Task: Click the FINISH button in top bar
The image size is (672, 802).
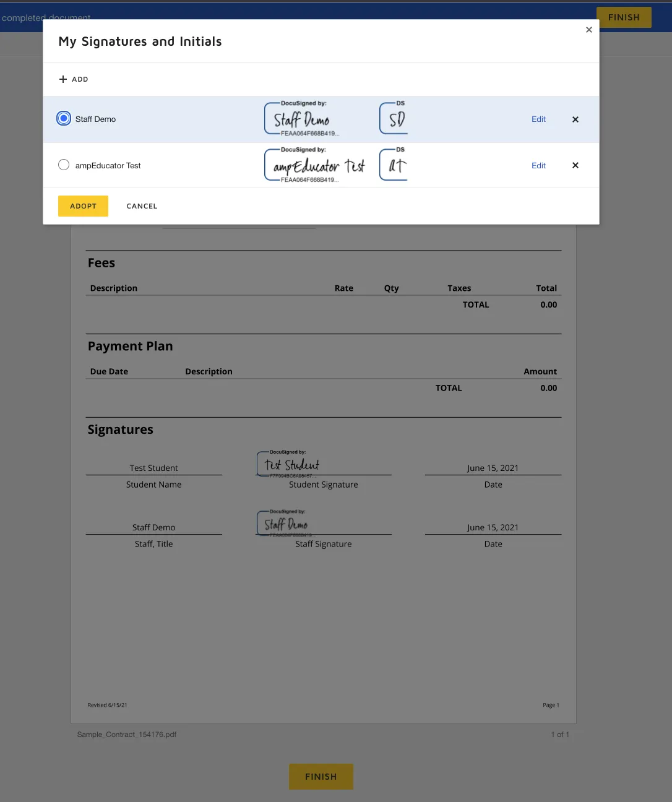Action: (624, 17)
